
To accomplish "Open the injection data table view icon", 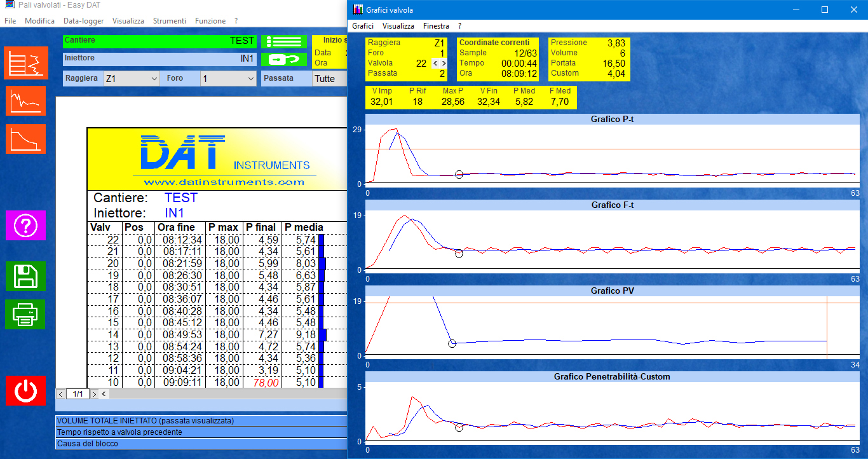I will tap(25, 63).
